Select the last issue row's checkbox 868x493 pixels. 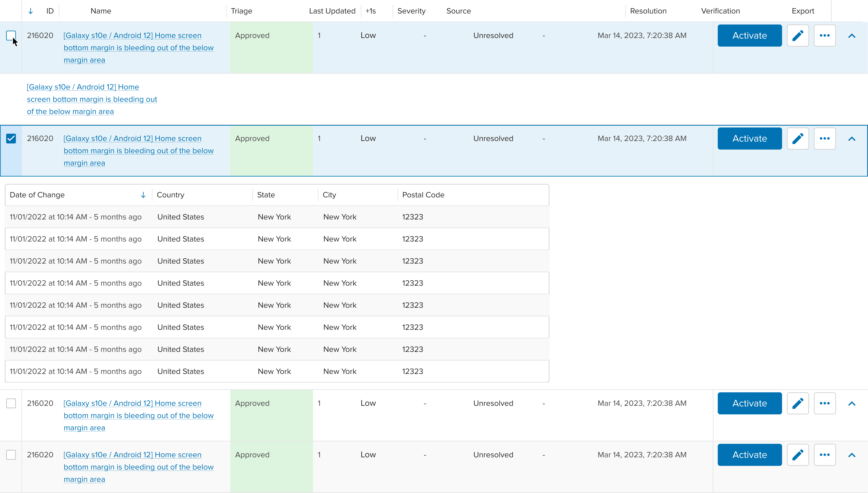[11, 455]
